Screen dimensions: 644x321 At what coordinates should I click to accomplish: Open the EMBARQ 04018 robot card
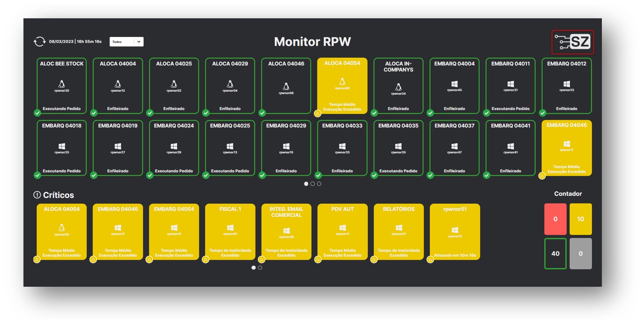[62, 148]
